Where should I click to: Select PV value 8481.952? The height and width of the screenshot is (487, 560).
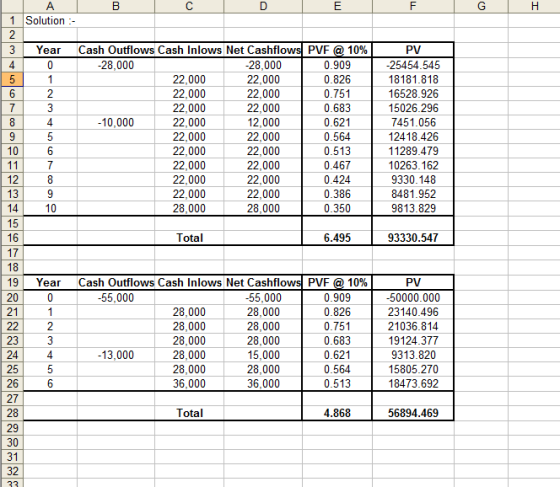point(413,194)
